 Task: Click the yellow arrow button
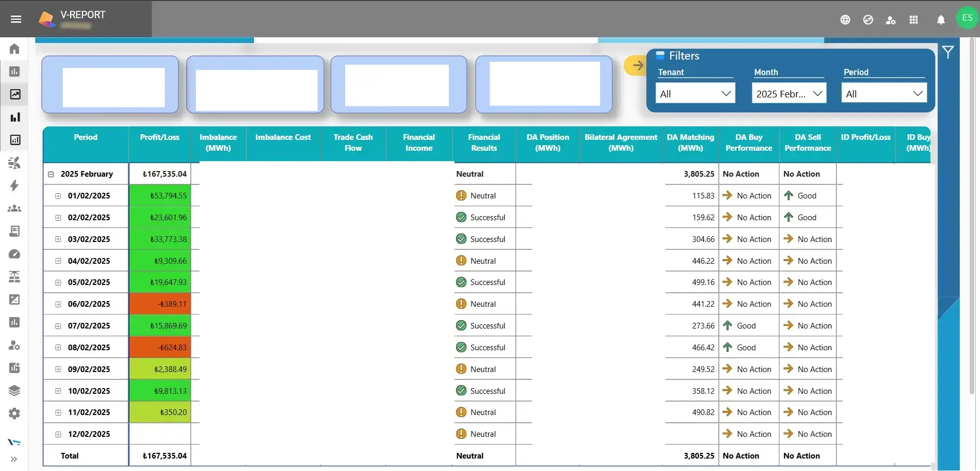click(x=636, y=66)
